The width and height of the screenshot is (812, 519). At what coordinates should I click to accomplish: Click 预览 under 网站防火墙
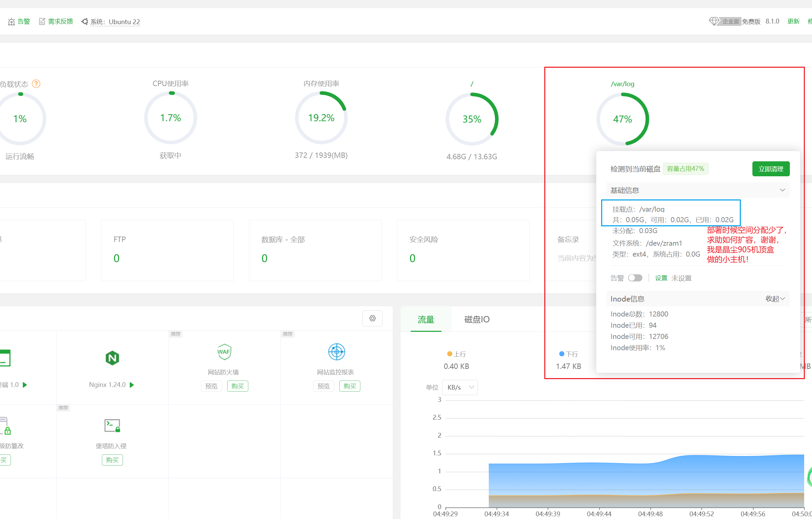coord(211,386)
